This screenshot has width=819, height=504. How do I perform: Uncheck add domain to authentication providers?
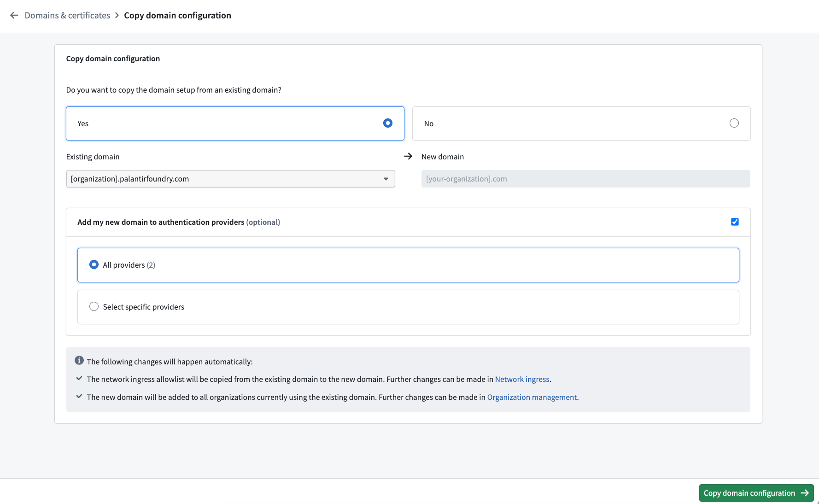(735, 222)
